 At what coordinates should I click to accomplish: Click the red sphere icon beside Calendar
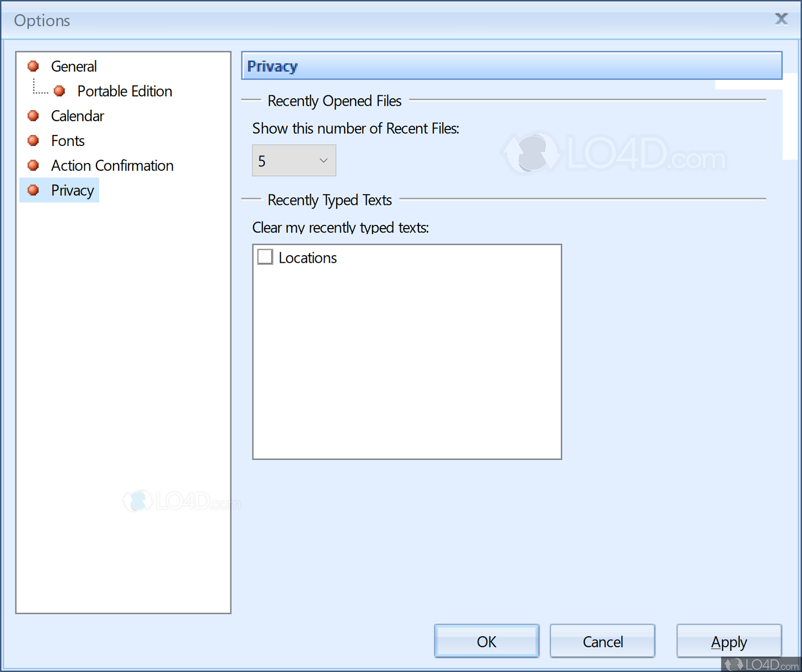[x=33, y=116]
